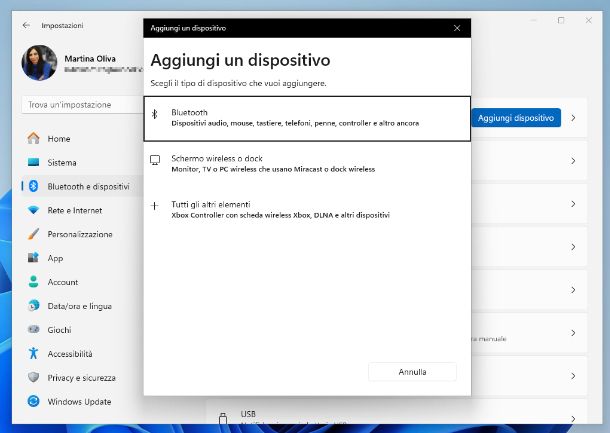Screen dimensions: 610x433
Task: Click the Privacy e sicurezza shield icon
Action: pyautogui.click(x=33, y=377)
